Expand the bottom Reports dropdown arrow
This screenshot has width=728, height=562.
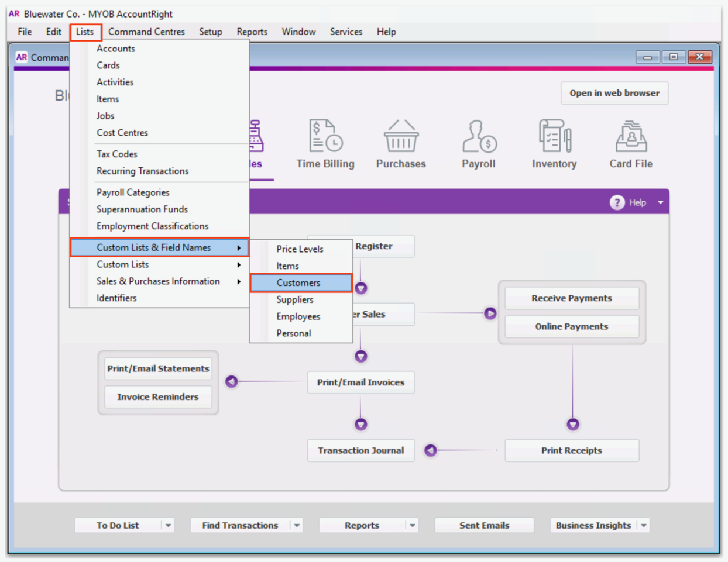tap(413, 525)
